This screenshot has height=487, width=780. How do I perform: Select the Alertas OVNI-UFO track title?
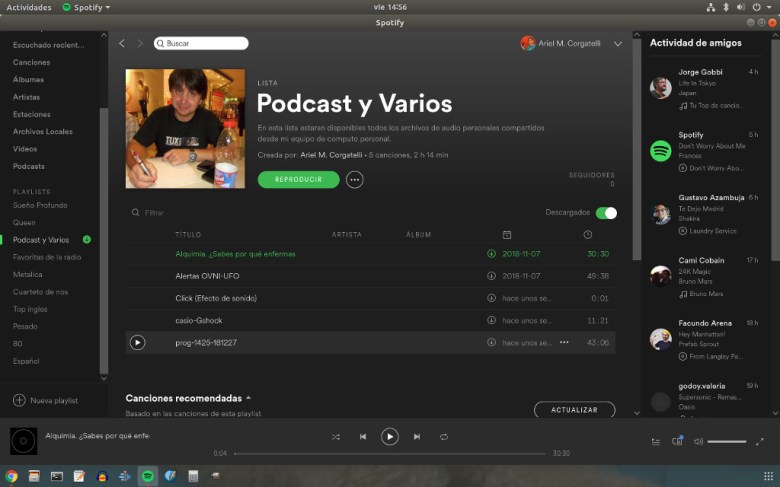pyautogui.click(x=207, y=276)
